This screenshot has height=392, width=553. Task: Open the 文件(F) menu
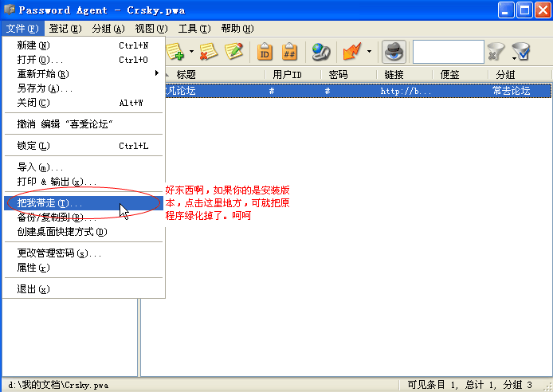[22, 29]
